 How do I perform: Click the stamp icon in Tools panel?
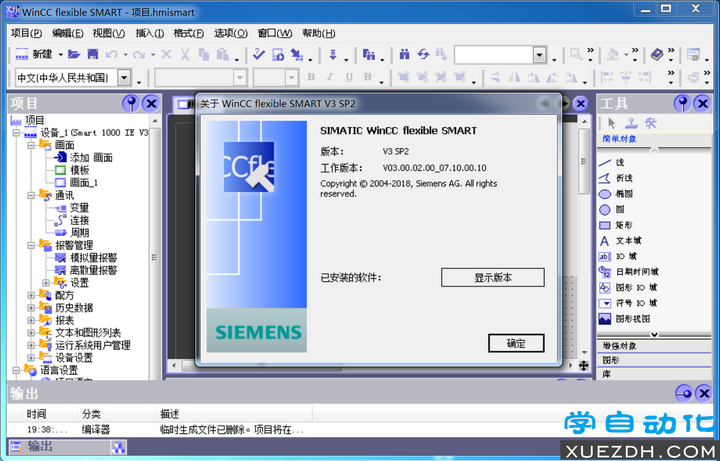631,123
